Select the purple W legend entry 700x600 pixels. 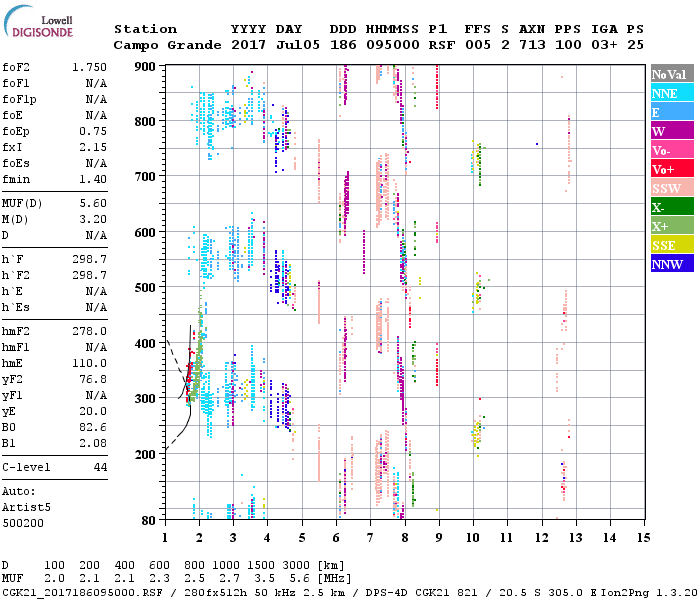[x=669, y=131]
